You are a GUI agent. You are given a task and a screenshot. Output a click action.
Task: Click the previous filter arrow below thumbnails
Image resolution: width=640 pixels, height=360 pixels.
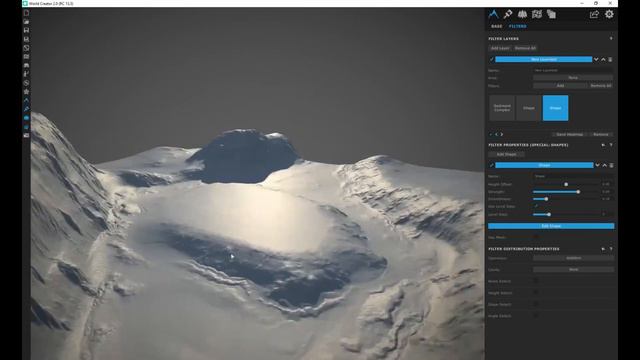point(497,134)
